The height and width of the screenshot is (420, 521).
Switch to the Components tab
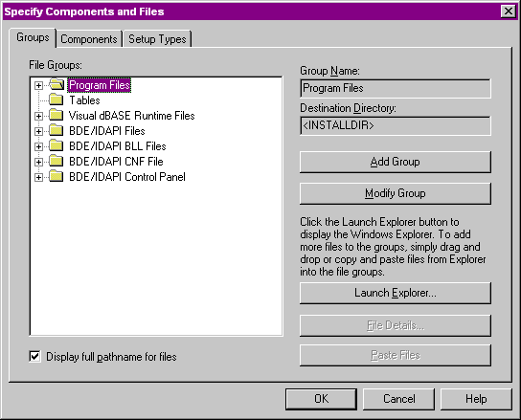[x=89, y=39]
